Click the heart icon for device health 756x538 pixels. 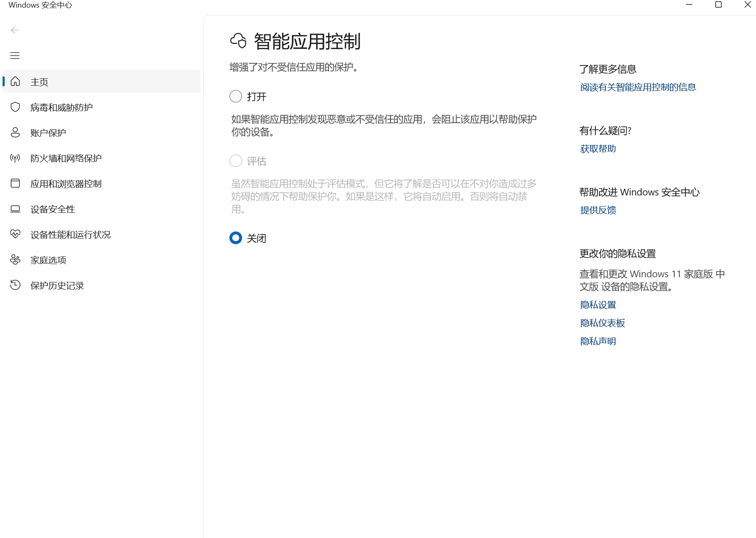click(x=15, y=234)
